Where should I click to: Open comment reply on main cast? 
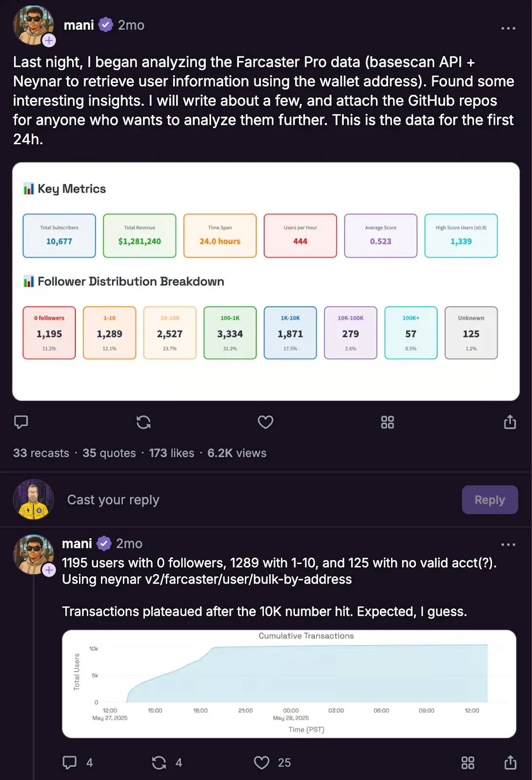click(21, 422)
